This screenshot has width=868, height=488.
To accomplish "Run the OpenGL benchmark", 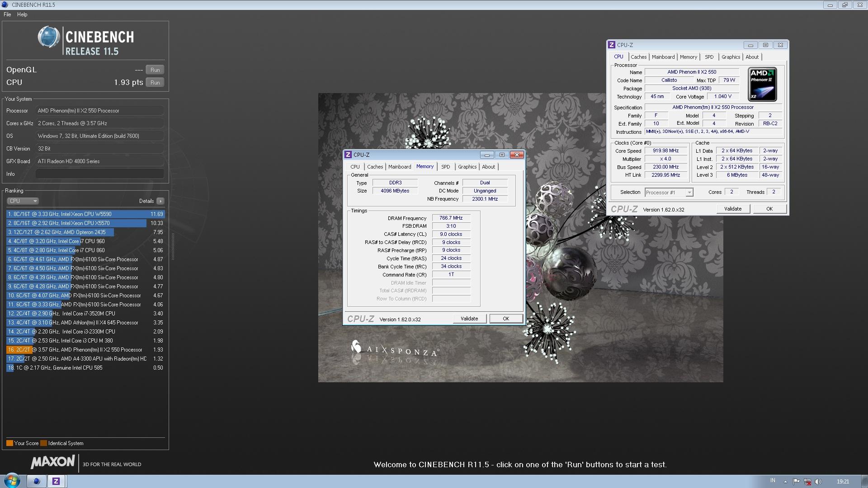I will click(155, 70).
